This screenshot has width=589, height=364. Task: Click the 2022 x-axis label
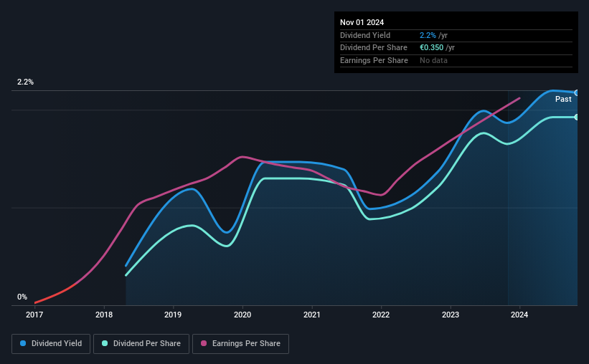[381, 315]
